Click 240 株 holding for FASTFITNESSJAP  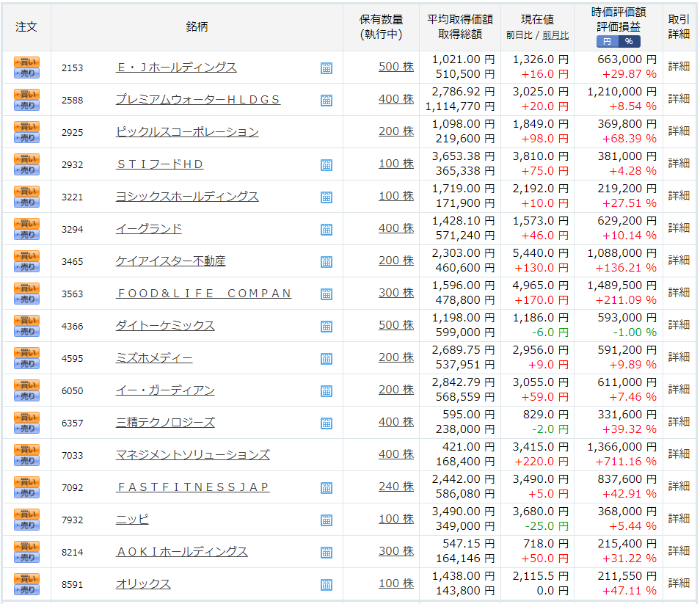coord(396,487)
